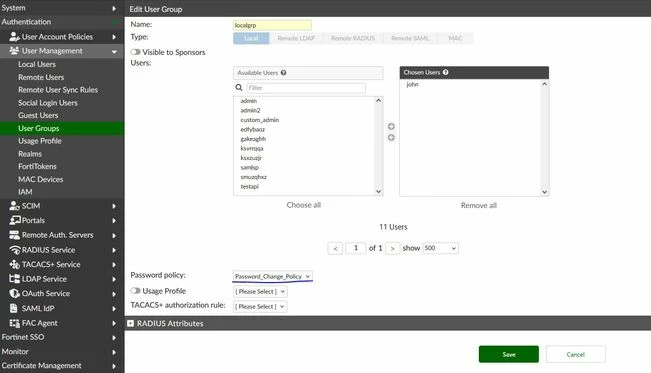
Task: Expand the Monitor menu arrow
Action: click(x=114, y=352)
